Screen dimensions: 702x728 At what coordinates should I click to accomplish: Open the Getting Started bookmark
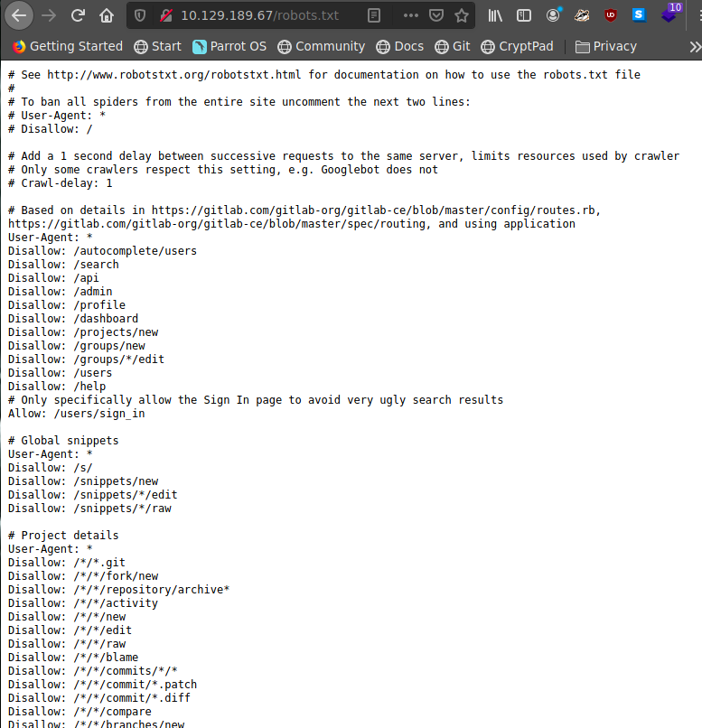click(x=68, y=46)
